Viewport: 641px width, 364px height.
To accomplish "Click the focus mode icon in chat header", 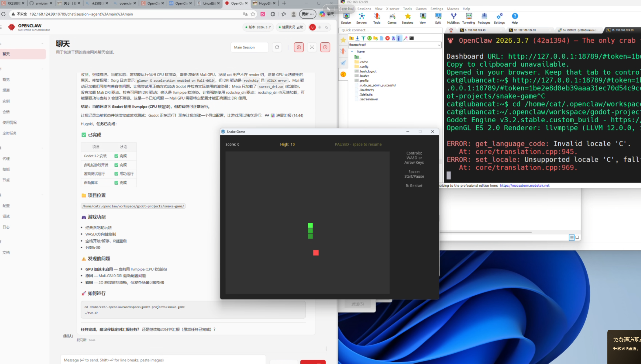I will [x=312, y=47].
